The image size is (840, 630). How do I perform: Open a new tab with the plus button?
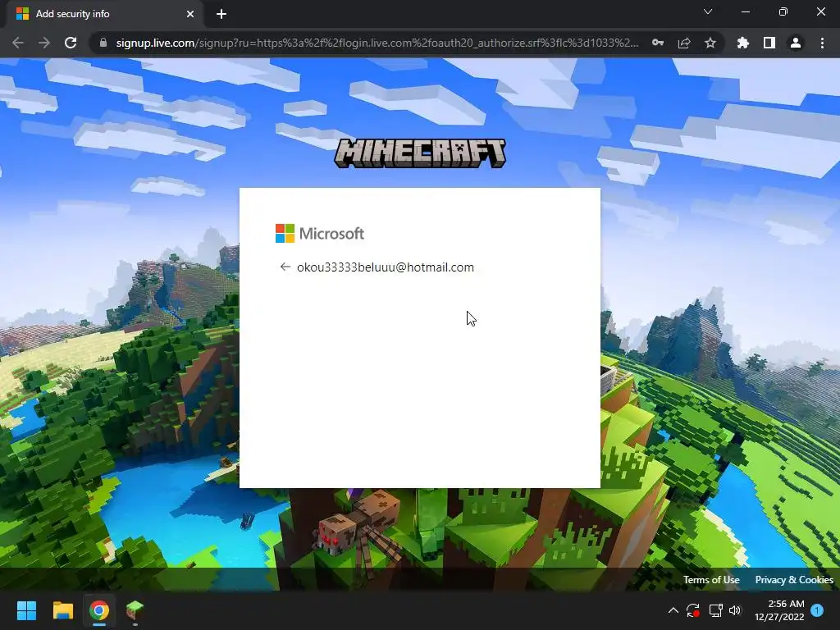[x=221, y=14]
